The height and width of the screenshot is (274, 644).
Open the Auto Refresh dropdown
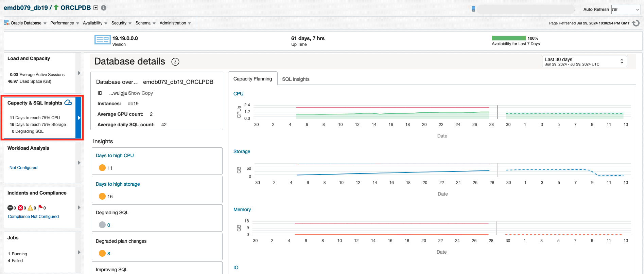point(626,10)
